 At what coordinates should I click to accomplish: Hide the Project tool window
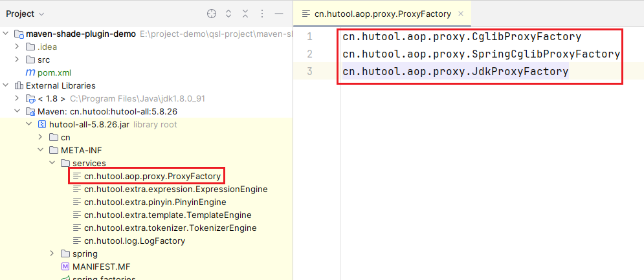click(279, 14)
